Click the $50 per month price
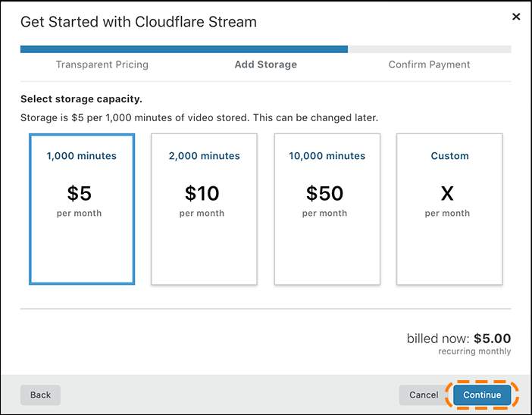 324,194
